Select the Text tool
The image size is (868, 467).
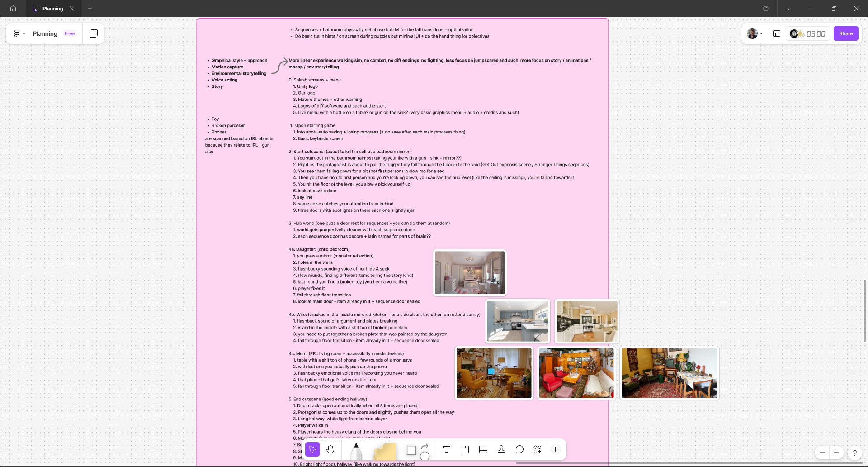[447, 449]
